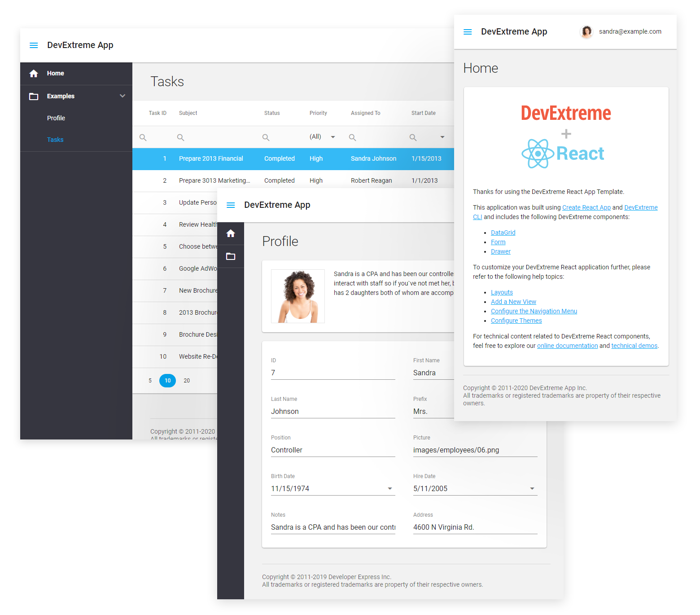Click the Task ID filter search icon
This screenshot has width=700, height=615.
pyautogui.click(x=143, y=137)
